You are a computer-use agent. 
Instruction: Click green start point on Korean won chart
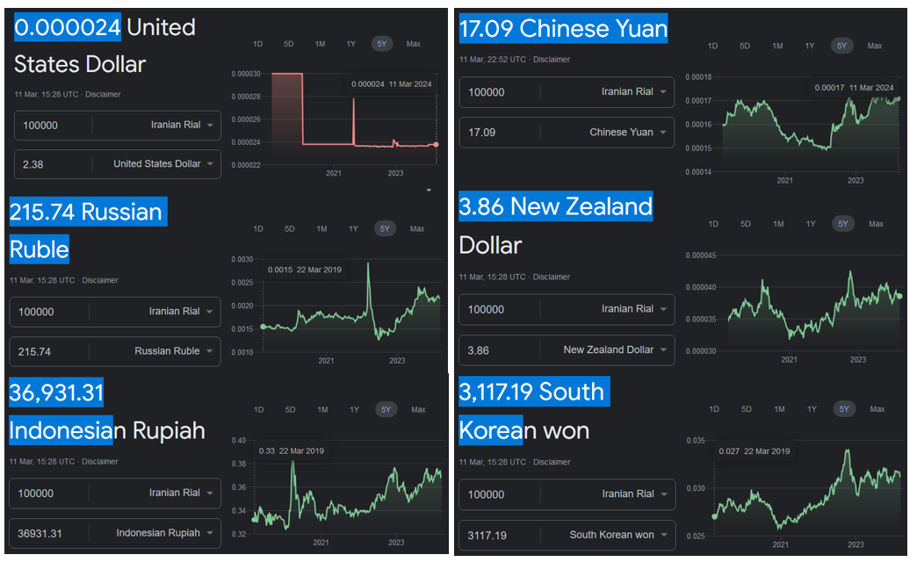714,516
